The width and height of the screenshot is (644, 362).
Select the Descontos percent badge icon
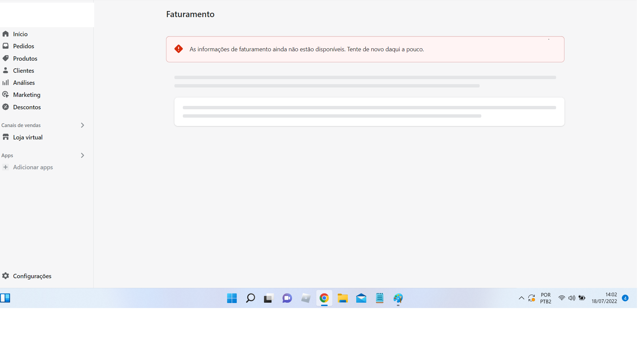click(5, 107)
